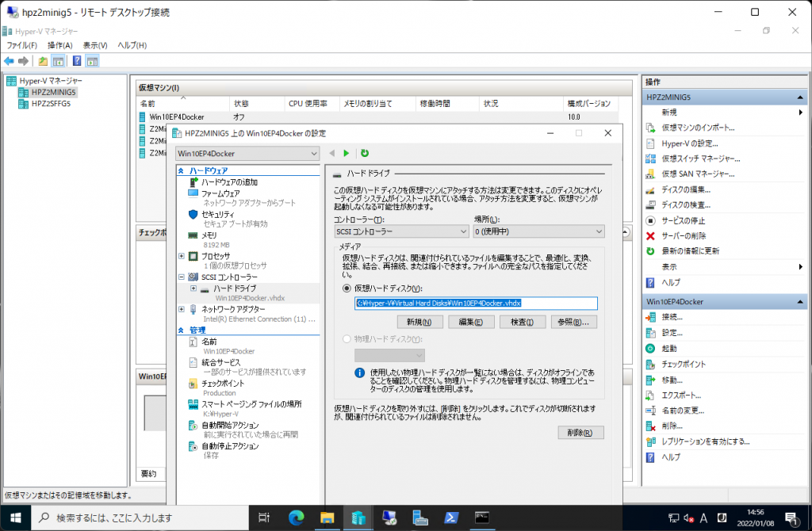This screenshot has width=812, height=531.
Task: Select 統合サービス settings item
Action: click(x=220, y=362)
